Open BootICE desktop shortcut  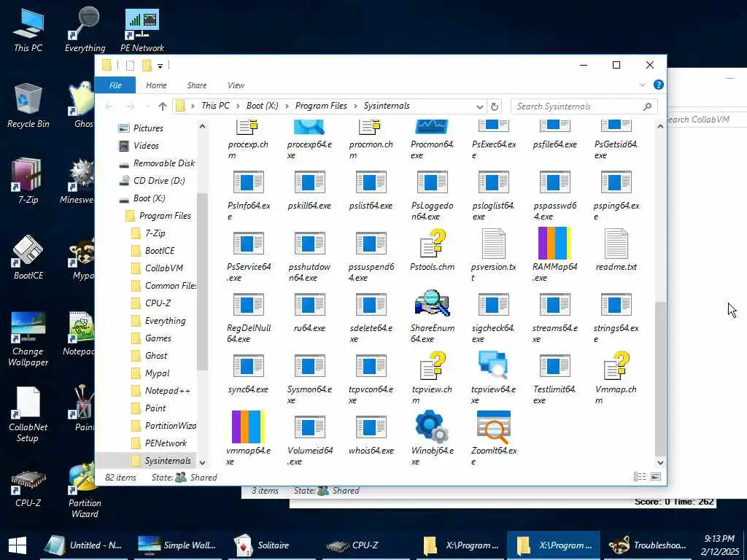pos(28,250)
